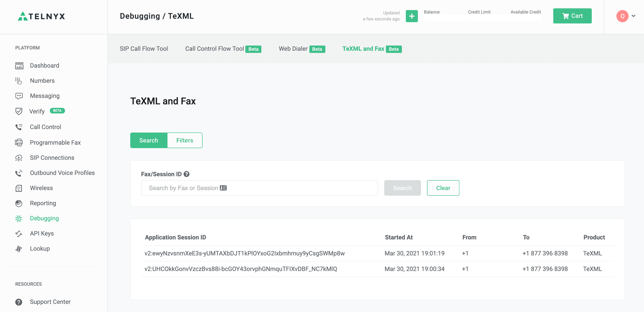Open the Cart

[x=572, y=16]
